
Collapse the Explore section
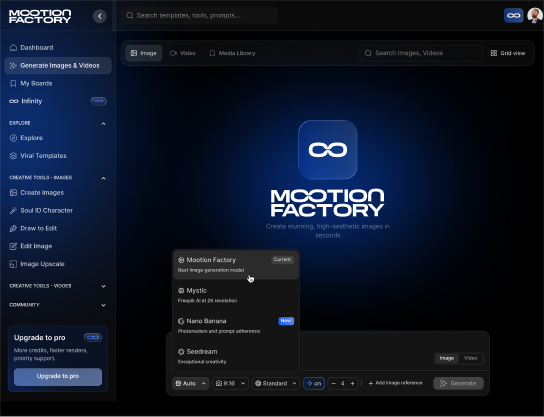103,124
